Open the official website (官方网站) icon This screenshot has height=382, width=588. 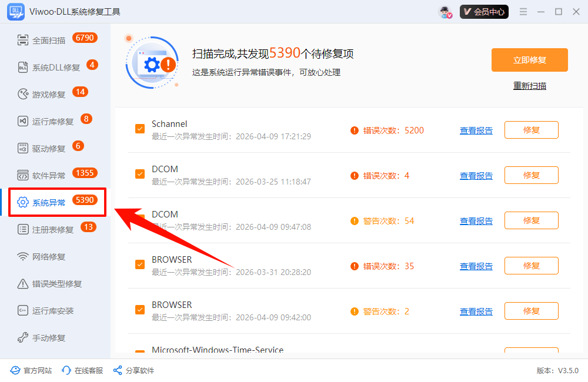(15, 370)
